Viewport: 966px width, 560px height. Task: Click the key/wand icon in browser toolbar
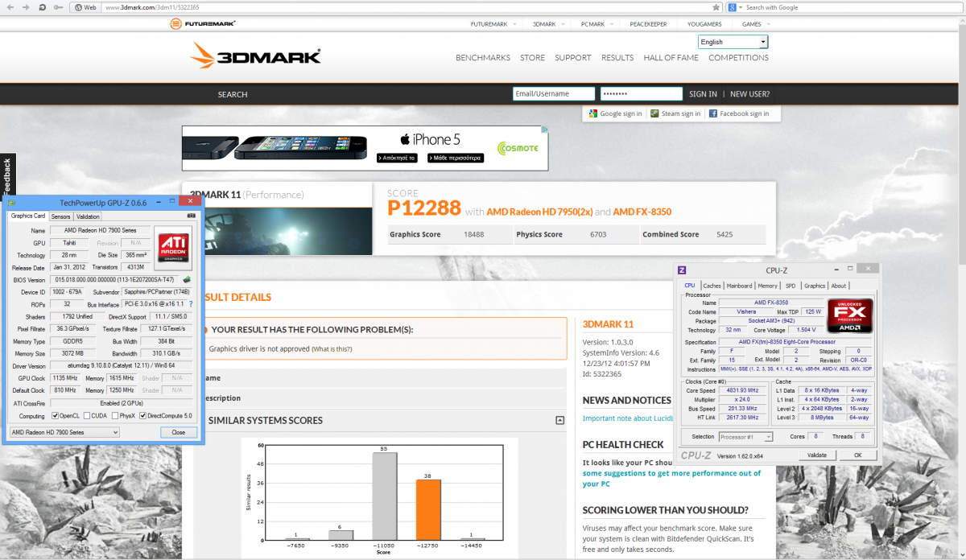(57, 7)
